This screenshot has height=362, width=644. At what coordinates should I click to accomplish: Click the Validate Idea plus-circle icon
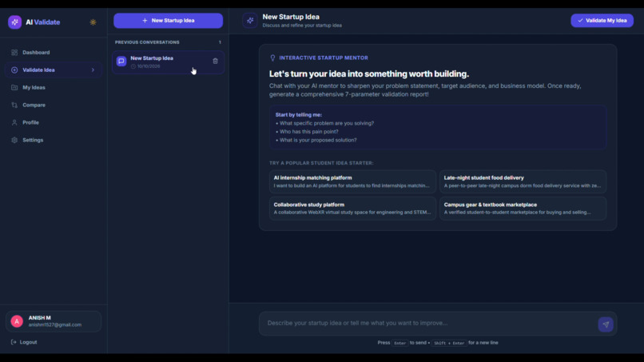tap(14, 70)
